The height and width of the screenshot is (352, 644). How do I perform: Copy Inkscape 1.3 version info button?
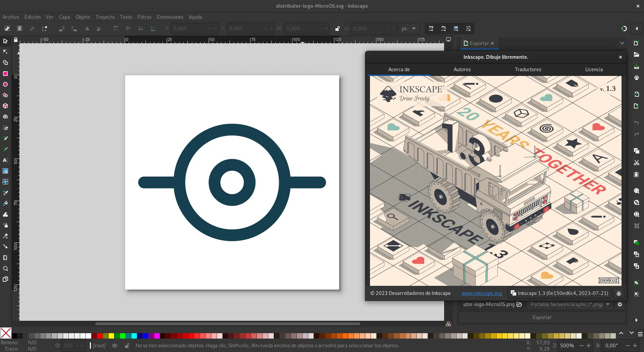click(559, 293)
